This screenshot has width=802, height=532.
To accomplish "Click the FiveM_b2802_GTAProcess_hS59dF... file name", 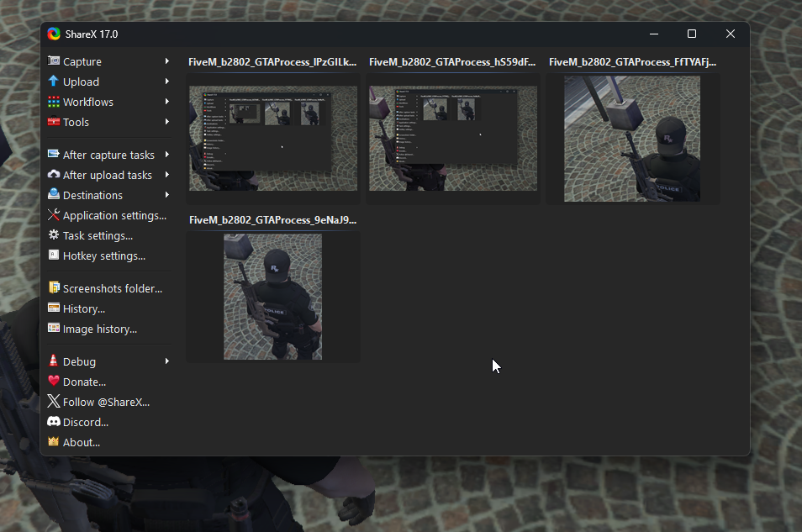I will [452, 62].
